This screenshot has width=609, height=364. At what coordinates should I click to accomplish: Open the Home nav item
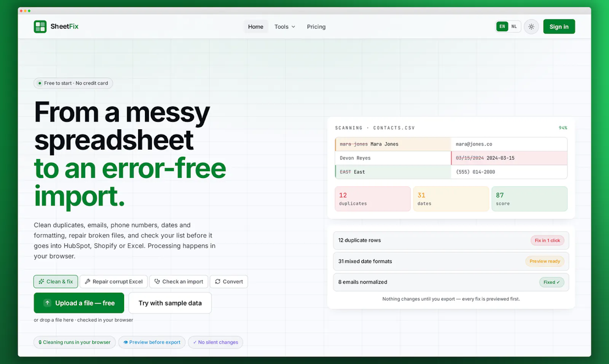(255, 27)
